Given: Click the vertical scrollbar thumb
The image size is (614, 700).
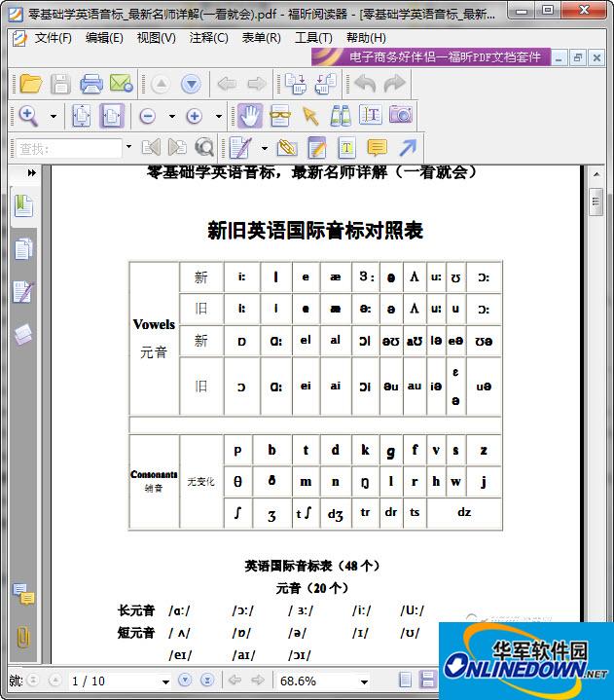Looking at the screenshot, I should pyautogui.click(x=596, y=202).
